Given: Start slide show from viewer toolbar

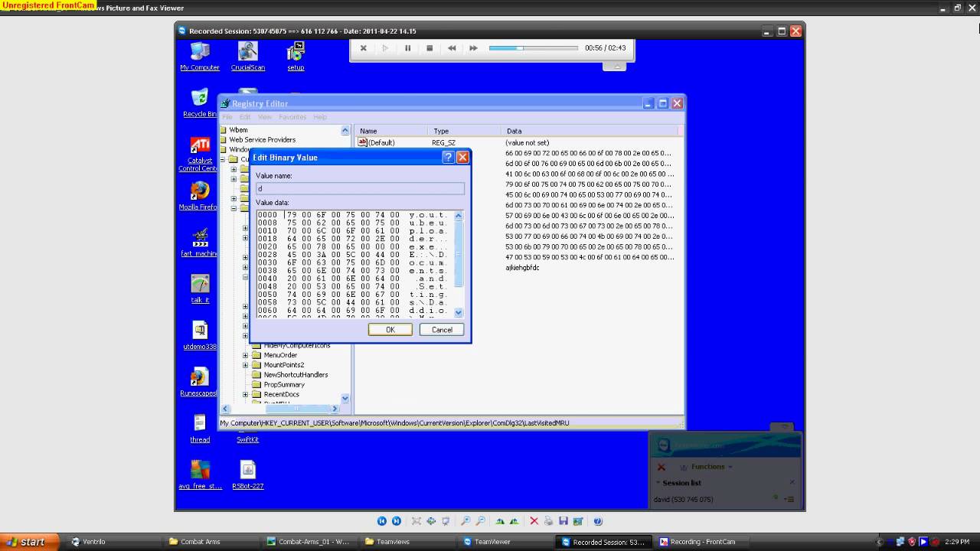Looking at the screenshot, I should click(446, 521).
